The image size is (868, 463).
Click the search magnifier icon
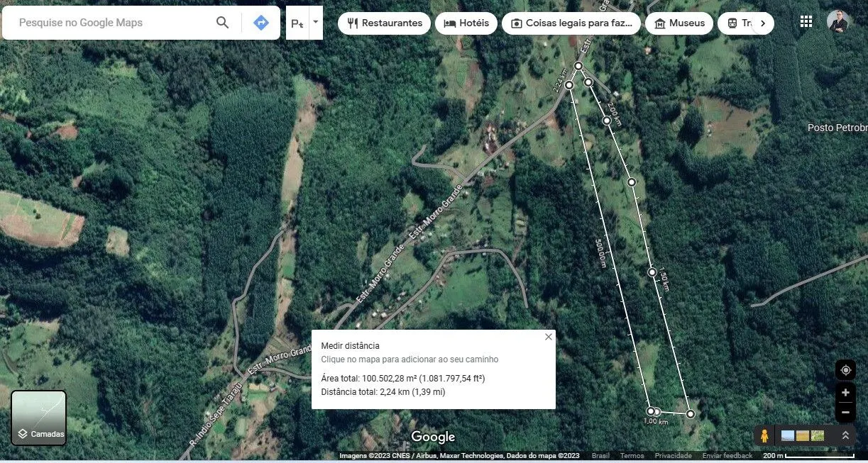pyautogui.click(x=222, y=23)
